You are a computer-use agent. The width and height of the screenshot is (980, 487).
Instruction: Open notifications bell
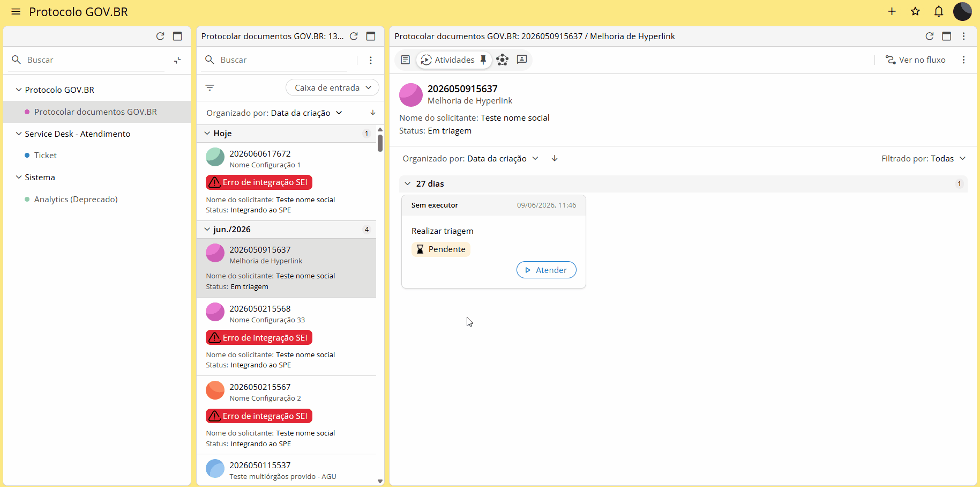[939, 11]
